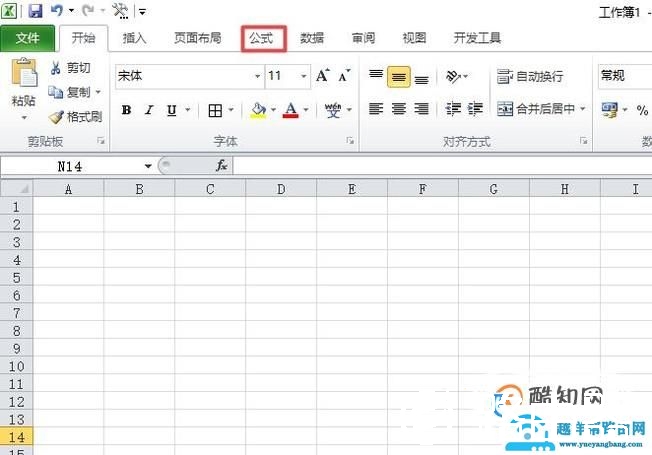Viewport: 652px width, 455px height.
Task: Open the 宋体 font name dropdown
Action: point(257,77)
